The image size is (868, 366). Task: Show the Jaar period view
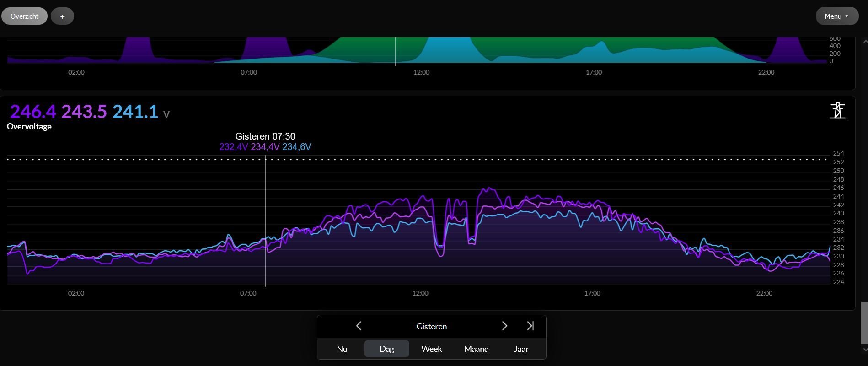click(521, 349)
